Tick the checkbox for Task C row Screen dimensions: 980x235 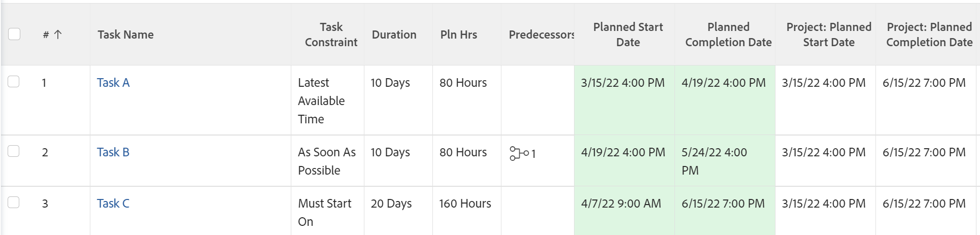click(14, 203)
